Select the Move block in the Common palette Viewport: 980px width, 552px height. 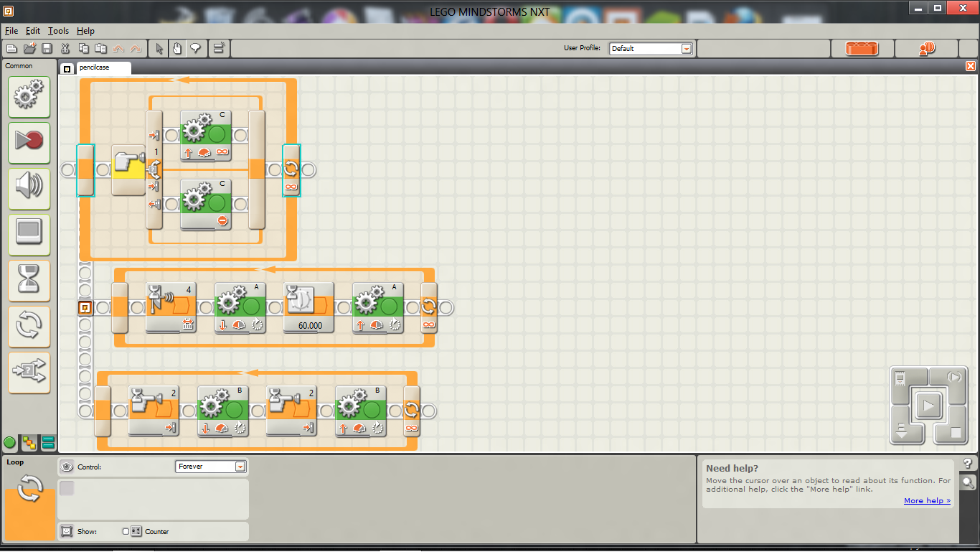(x=29, y=97)
